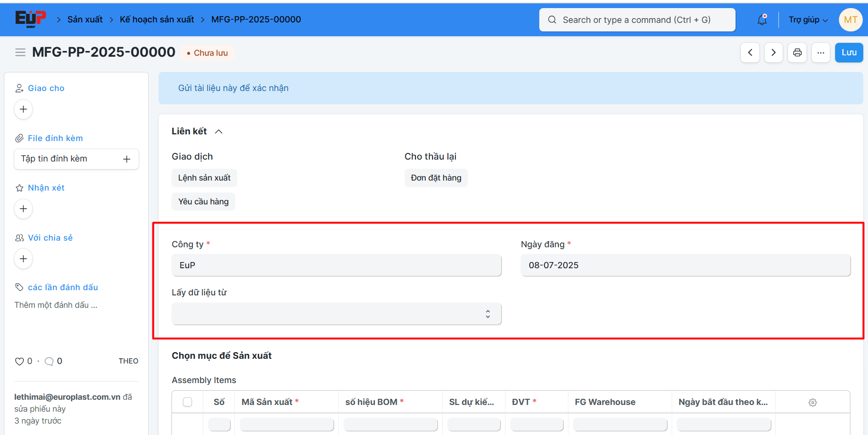Open the three-dots more menu

point(820,52)
